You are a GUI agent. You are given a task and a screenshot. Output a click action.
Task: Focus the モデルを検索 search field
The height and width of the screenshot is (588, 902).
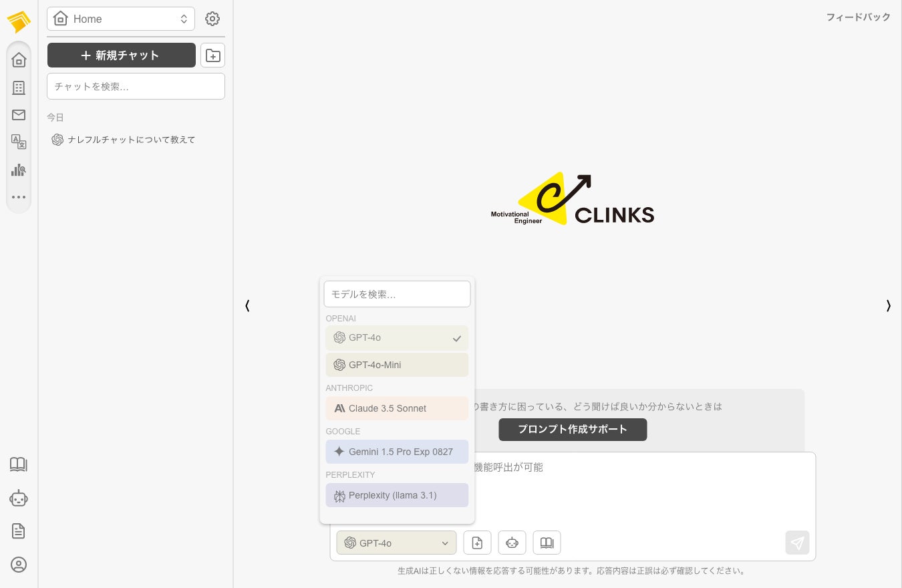tap(397, 294)
